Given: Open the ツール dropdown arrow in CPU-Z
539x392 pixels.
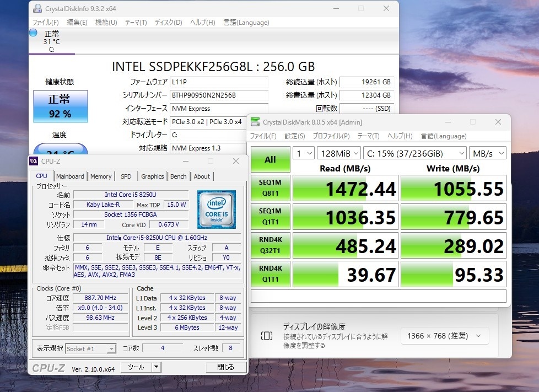Looking at the screenshot, I should [155, 367].
